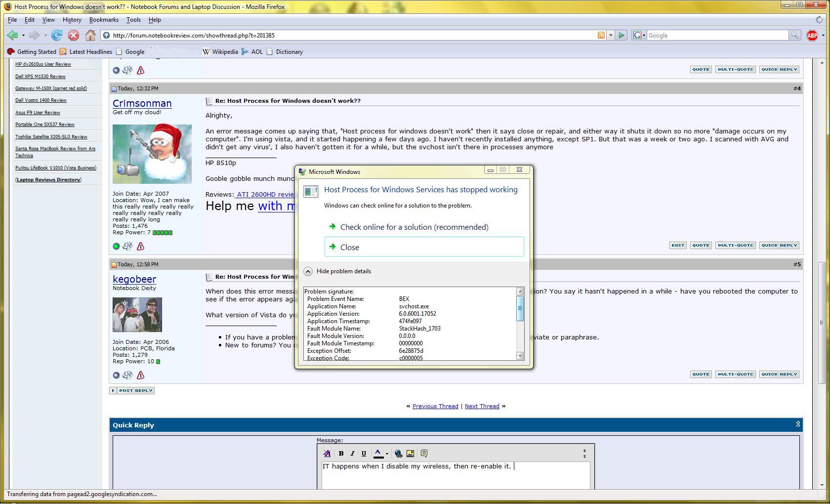Click the Wrap Quote tags icon
This screenshot has height=504, width=830.
pyautogui.click(x=424, y=453)
